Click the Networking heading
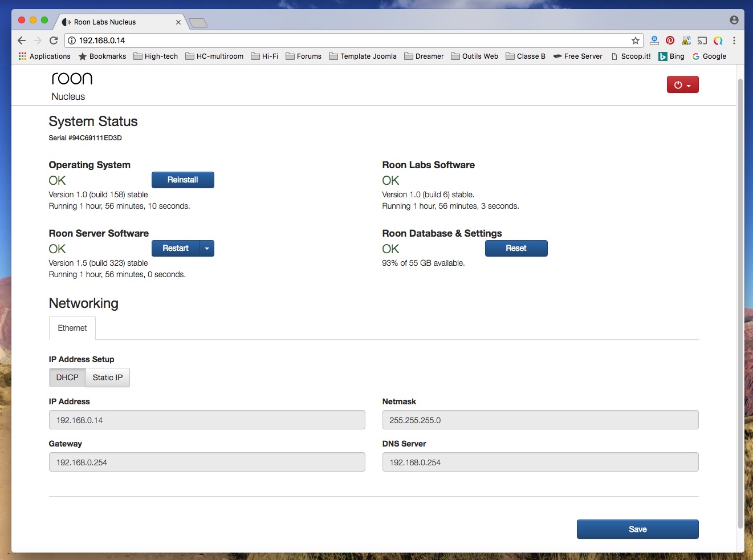Screen dimensions: 753x560 [84, 303]
